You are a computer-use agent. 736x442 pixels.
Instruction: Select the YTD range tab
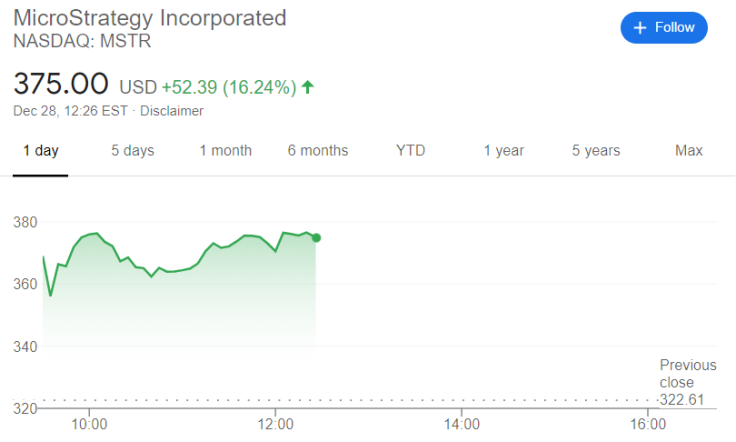coord(410,151)
